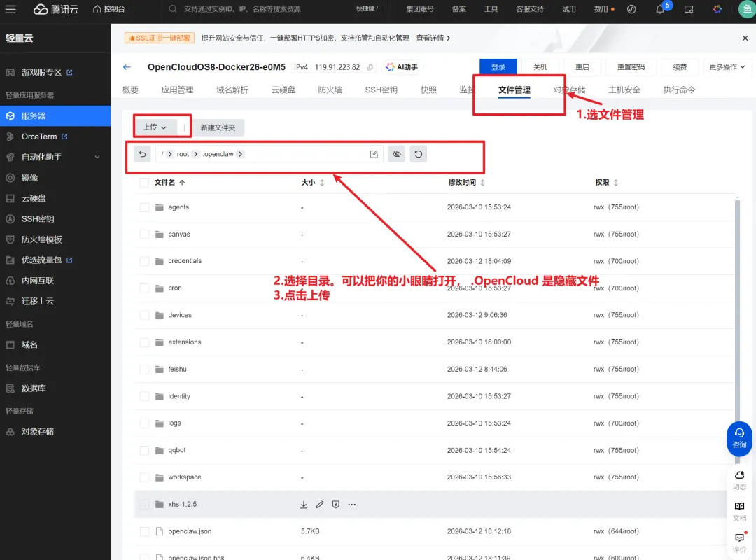Click the 重置密码 button
This screenshot has width=756, height=560.
[631, 67]
